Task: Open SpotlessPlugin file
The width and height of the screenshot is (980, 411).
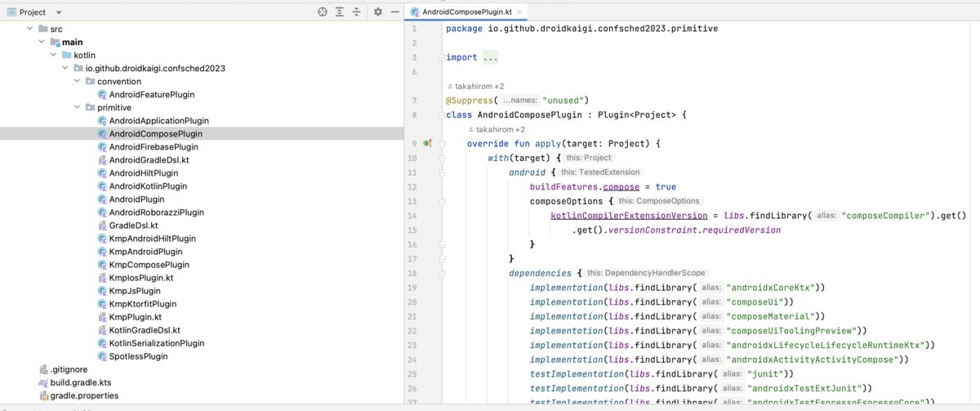Action: point(132,356)
